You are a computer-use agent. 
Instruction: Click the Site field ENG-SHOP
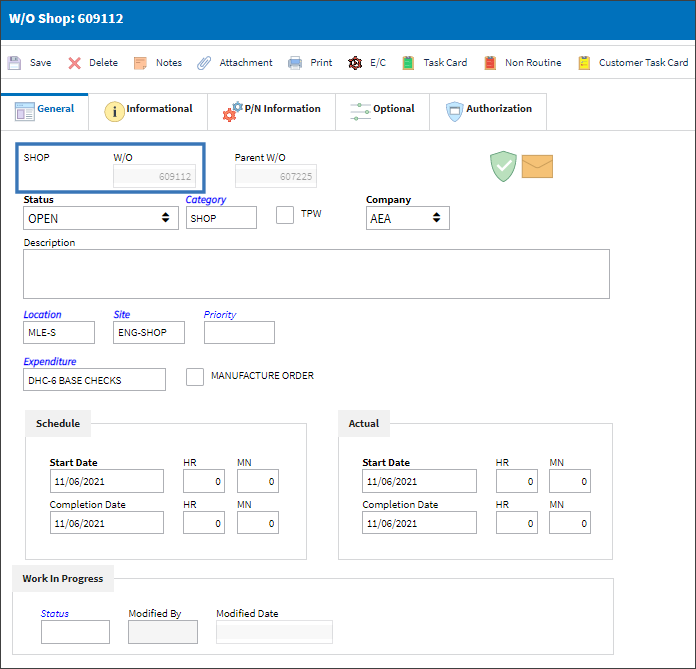149,333
